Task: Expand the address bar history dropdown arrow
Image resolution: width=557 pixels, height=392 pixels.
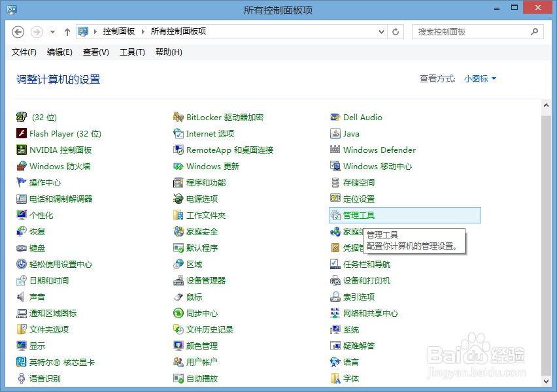Action: tap(381, 31)
